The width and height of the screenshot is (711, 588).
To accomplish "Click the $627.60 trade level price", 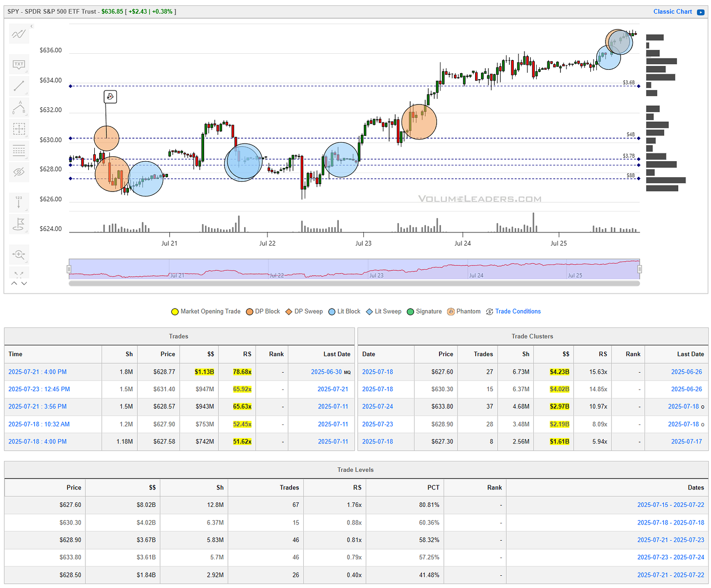I will 70,505.
